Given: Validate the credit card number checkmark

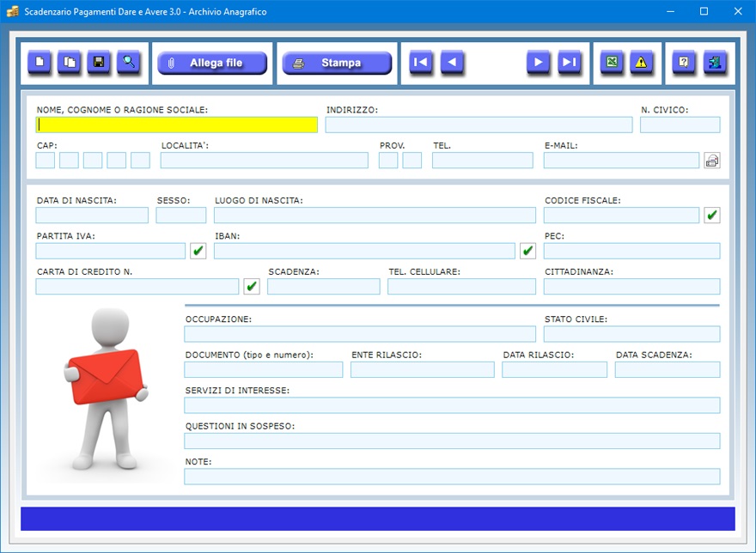Looking at the screenshot, I should coord(252,287).
